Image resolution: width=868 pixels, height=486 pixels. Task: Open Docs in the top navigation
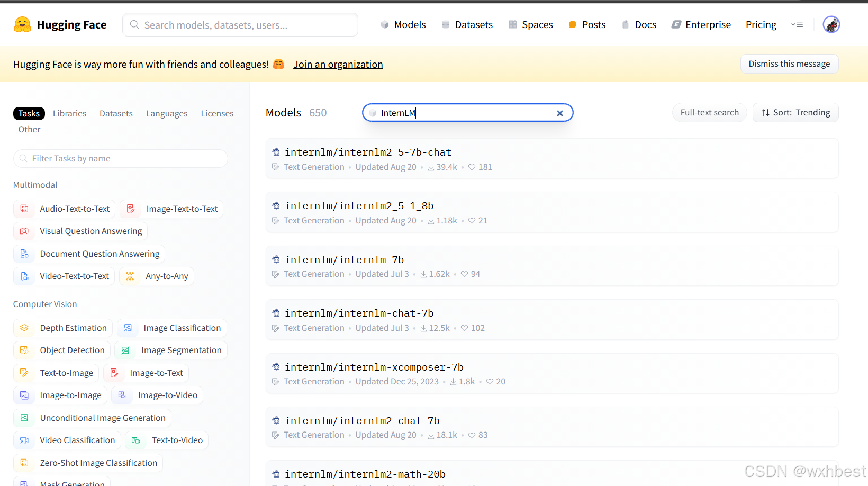pyautogui.click(x=639, y=24)
